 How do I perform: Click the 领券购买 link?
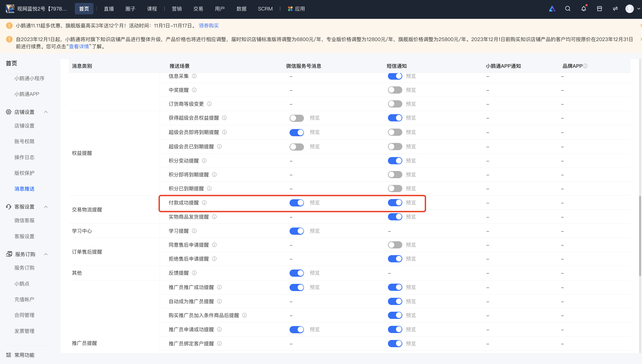click(x=209, y=26)
